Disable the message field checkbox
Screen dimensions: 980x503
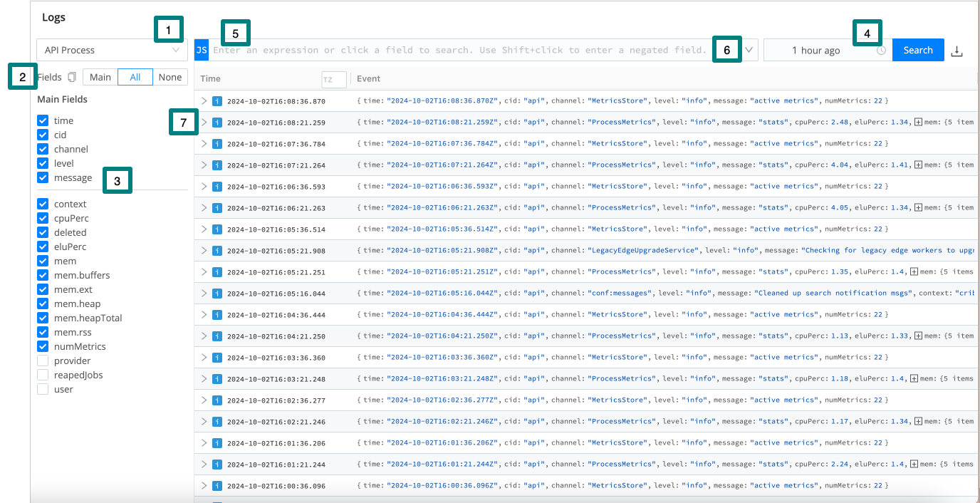pos(42,177)
